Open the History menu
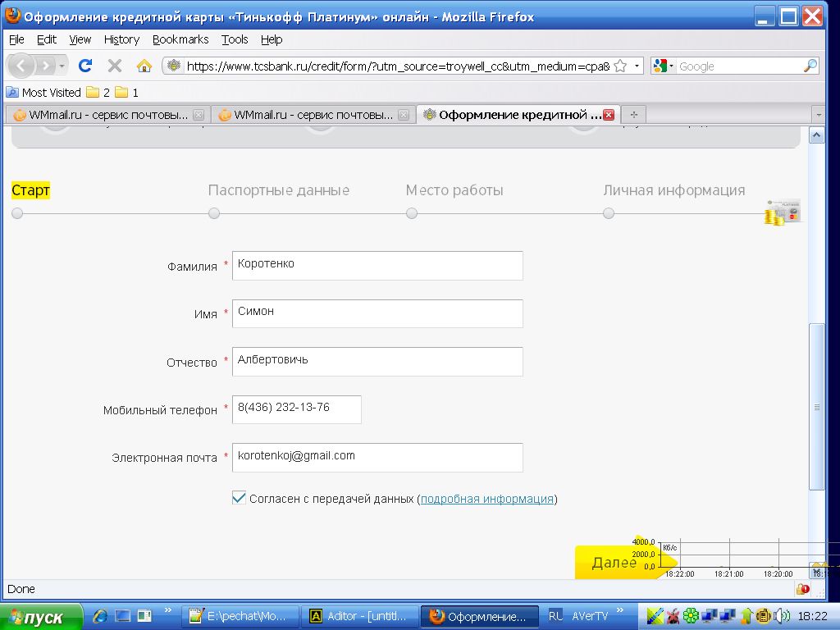The width and height of the screenshot is (840, 630). pos(121,39)
